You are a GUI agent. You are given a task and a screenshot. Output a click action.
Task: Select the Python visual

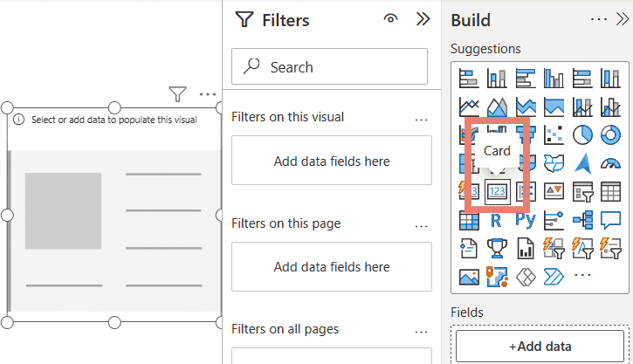click(x=526, y=220)
